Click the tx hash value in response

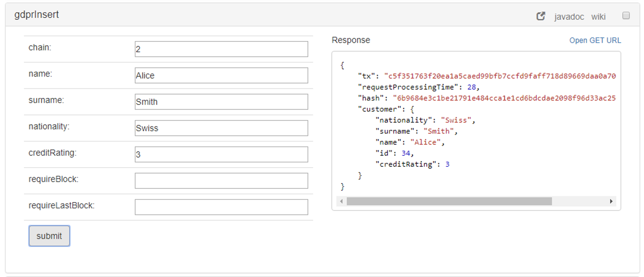(x=500, y=76)
